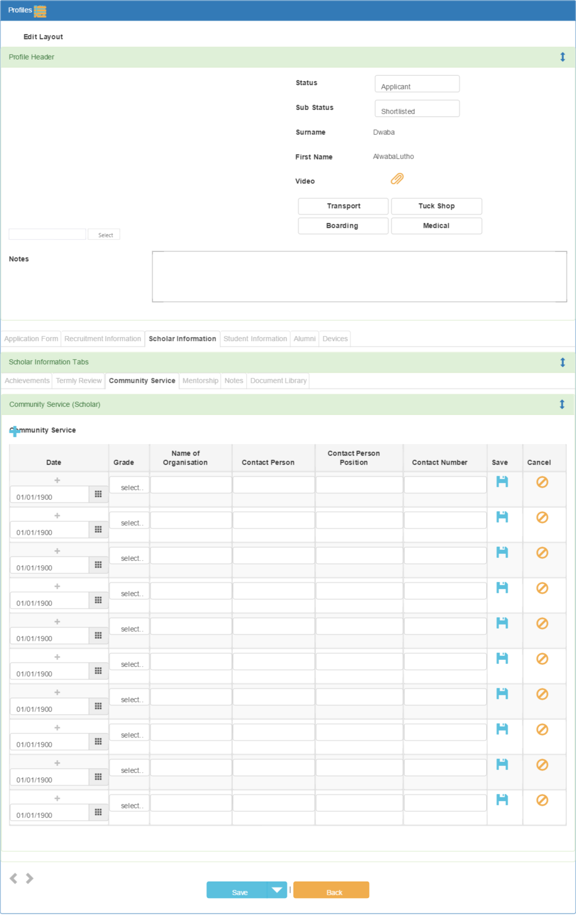This screenshot has width=576, height=924.
Task: Cancel the first community service row
Action: click(542, 482)
